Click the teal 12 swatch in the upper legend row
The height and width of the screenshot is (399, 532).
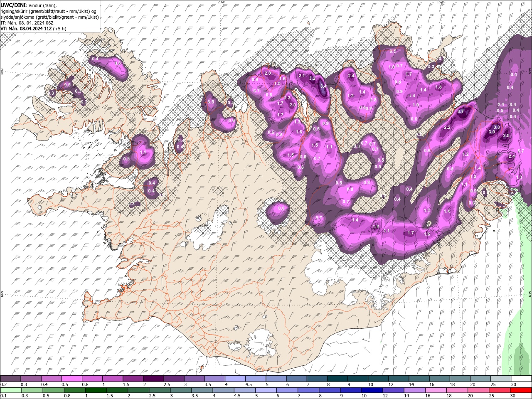pos(398,379)
